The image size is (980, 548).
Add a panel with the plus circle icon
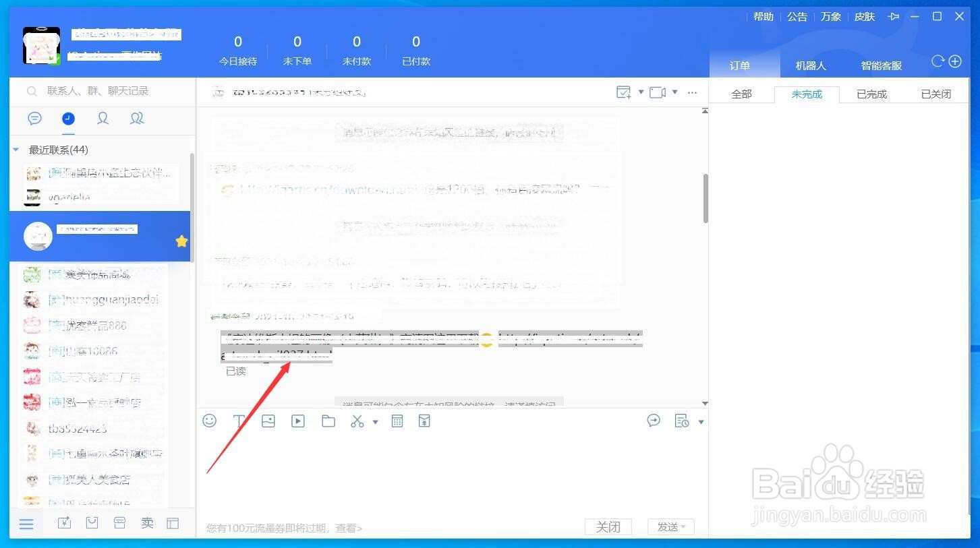click(955, 61)
